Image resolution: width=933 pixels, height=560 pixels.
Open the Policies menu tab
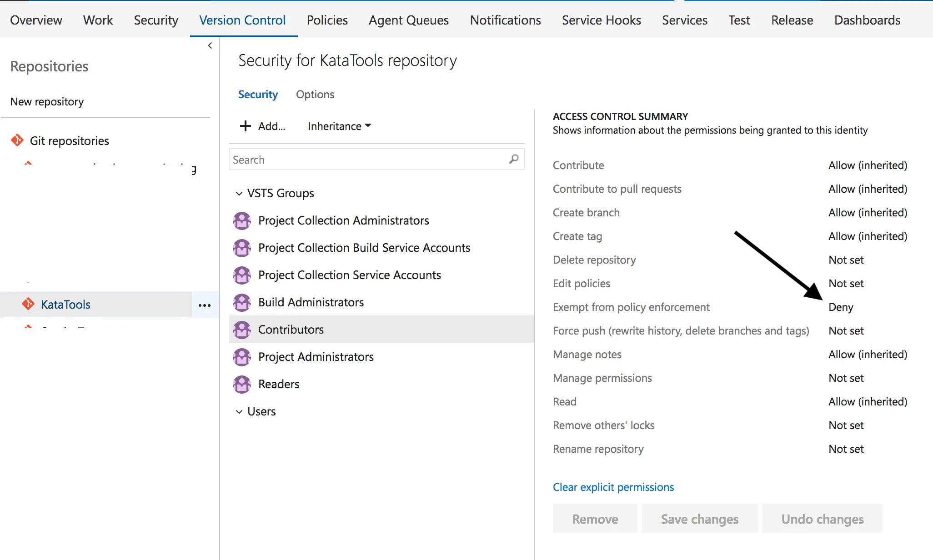point(327,20)
